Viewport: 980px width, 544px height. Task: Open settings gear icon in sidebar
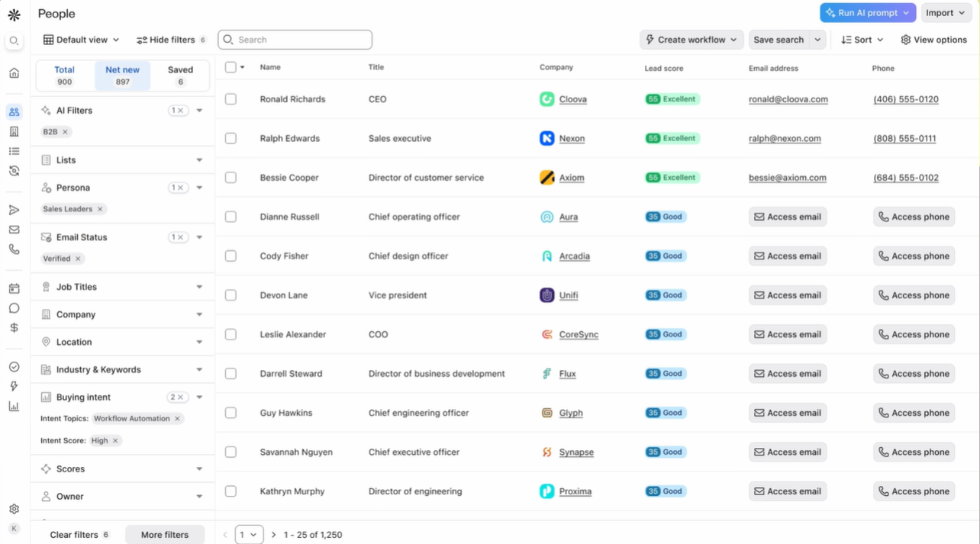pos(14,509)
